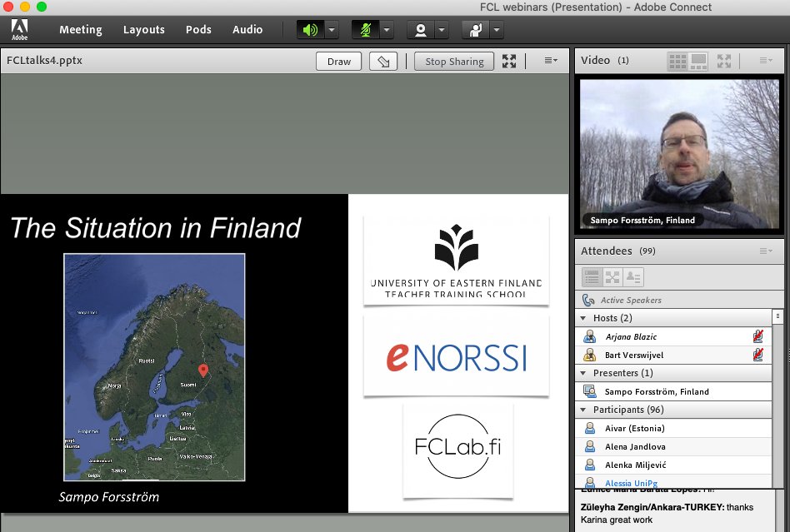790x532 pixels.
Task: Collapse the Participants (96) group
Action: (x=583, y=410)
